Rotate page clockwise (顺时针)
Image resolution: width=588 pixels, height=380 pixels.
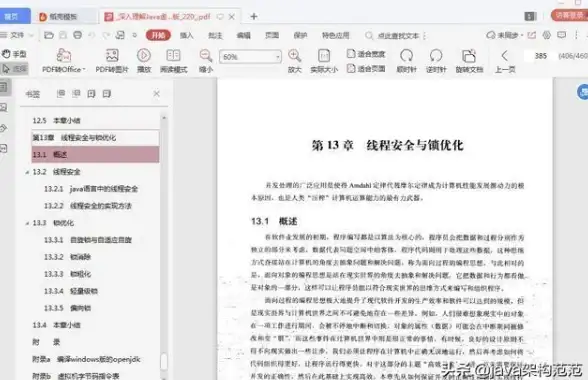point(406,60)
